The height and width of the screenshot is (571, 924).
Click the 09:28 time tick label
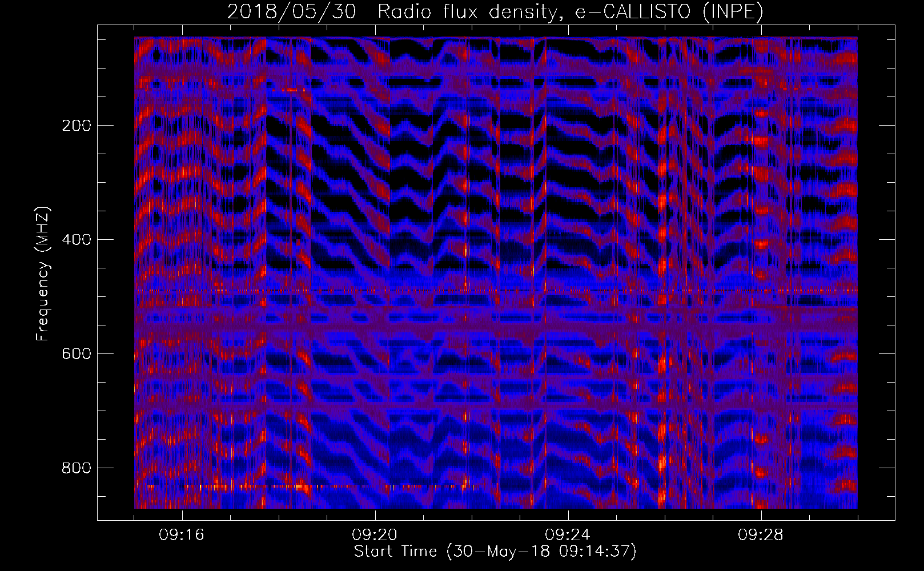coord(761,535)
